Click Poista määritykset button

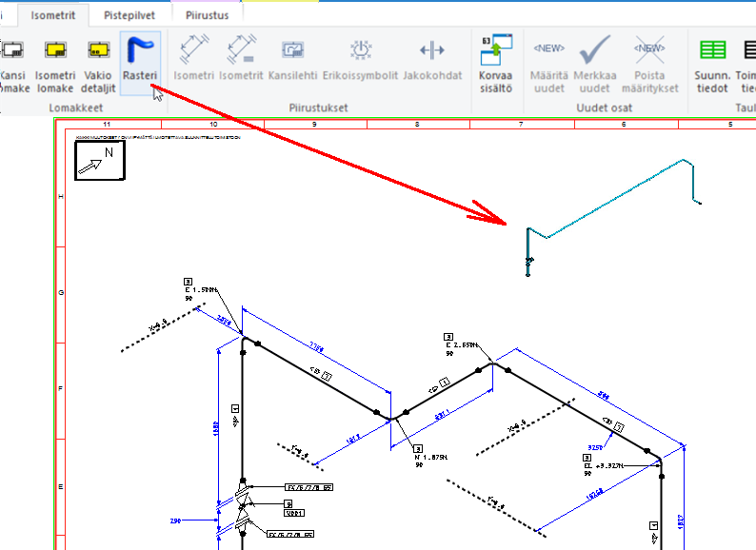pyautogui.click(x=649, y=50)
